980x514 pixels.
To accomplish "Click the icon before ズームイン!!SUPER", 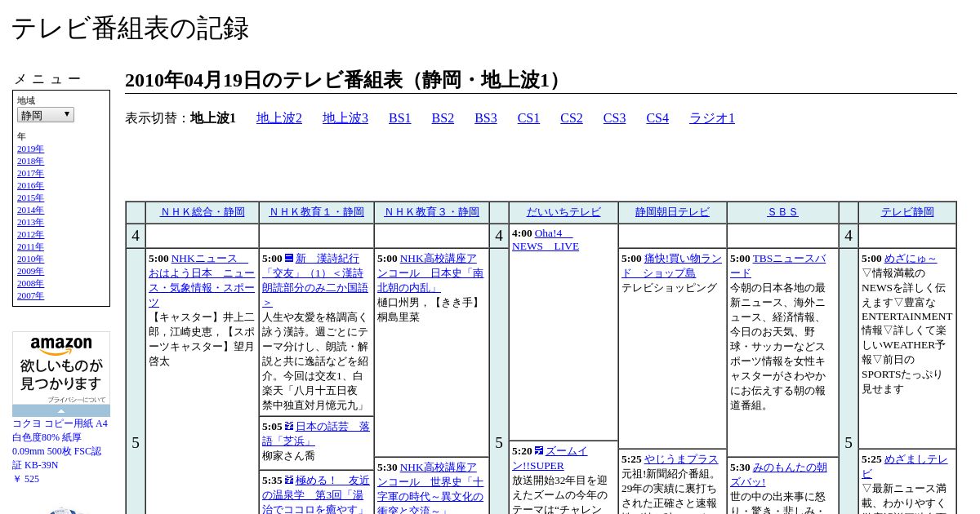I will [539, 451].
